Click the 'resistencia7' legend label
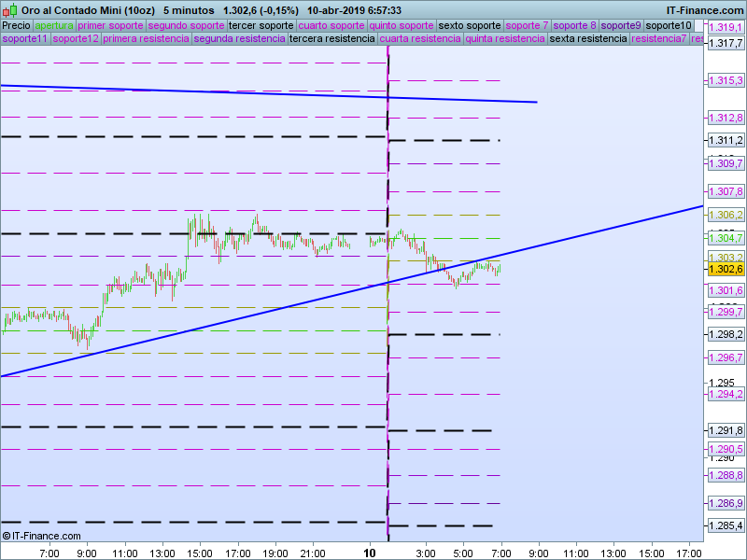Image resolution: width=747 pixels, height=560 pixels. click(659, 39)
